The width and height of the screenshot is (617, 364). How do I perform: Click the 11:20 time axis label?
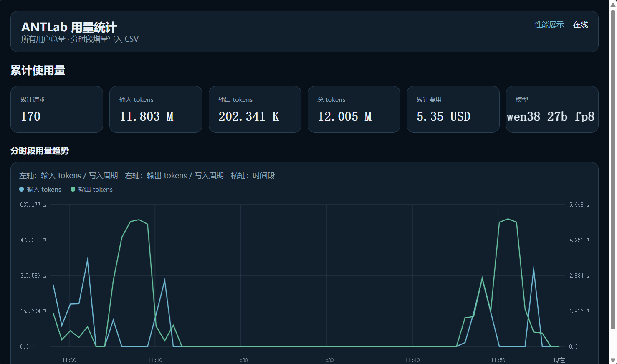(241, 360)
